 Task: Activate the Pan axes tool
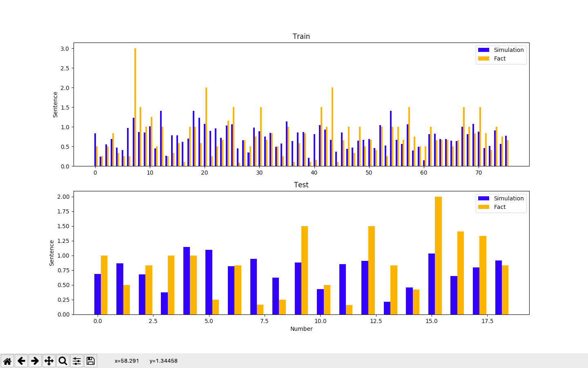(x=49, y=361)
